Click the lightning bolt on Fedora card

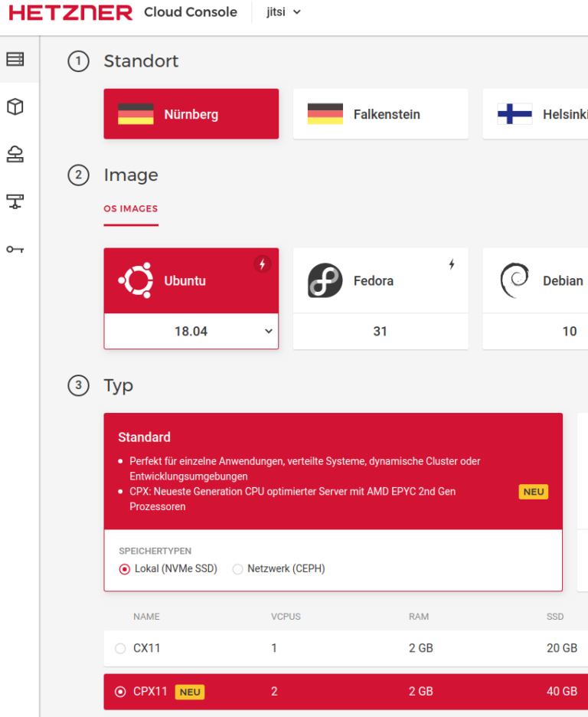(x=452, y=264)
